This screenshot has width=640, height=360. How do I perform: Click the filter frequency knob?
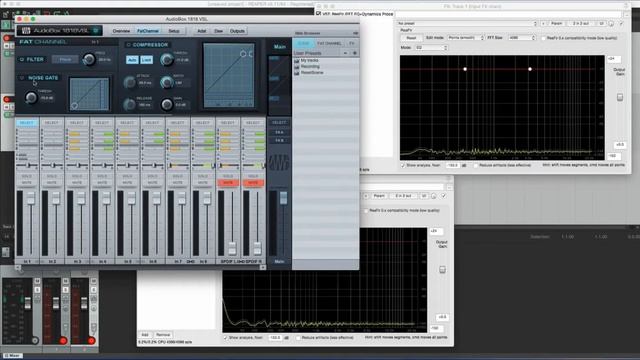click(89, 60)
